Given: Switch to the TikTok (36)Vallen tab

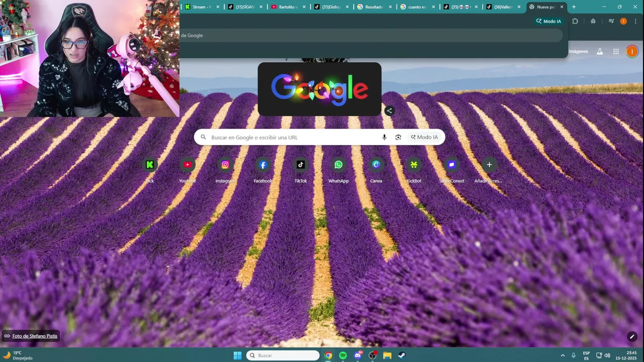Looking at the screenshot, I should pyautogui.click(x=503, y=7).
